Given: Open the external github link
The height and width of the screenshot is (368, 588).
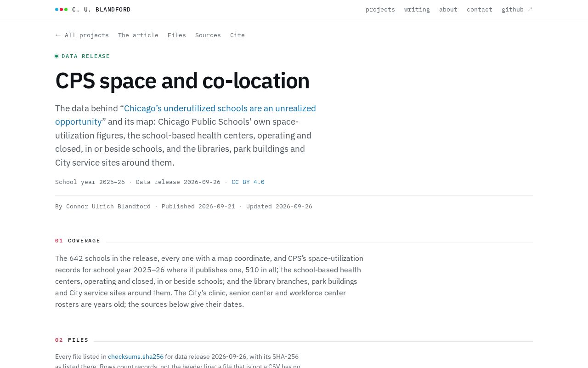Looking at the screenshot, I should pos(517,9).
